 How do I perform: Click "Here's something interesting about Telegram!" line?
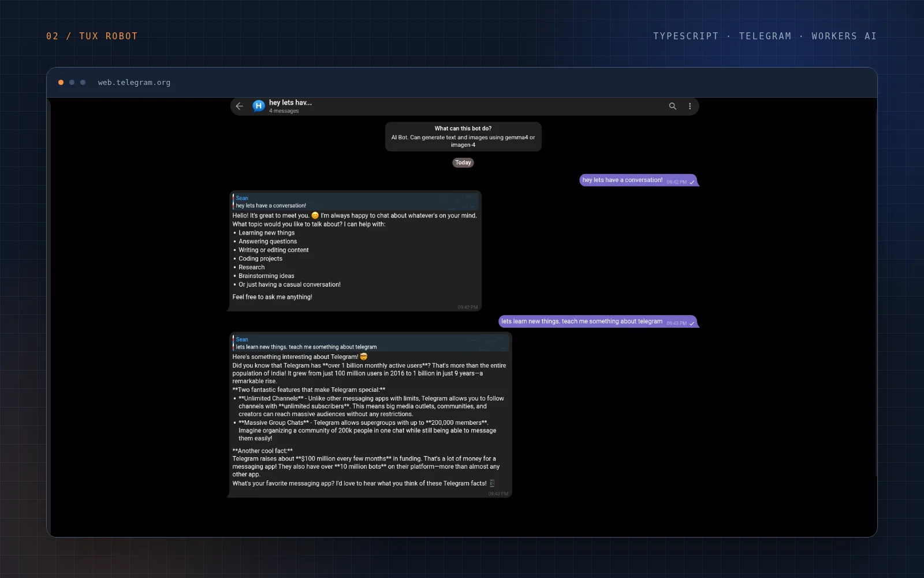(295, 357)
